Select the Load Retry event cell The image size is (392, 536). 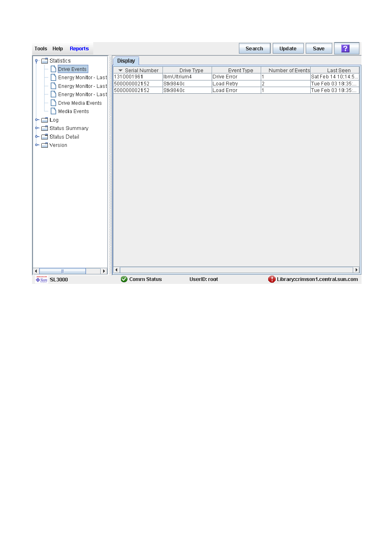(236, 84)
